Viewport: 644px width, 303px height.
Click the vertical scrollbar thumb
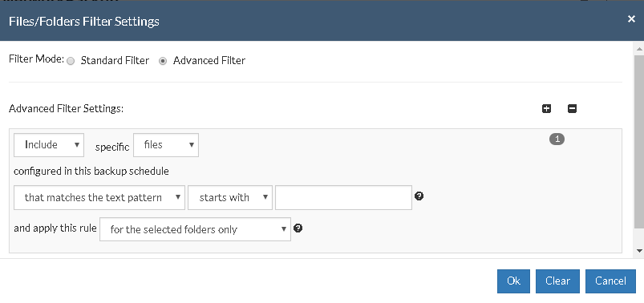click(x=639, y=142)
